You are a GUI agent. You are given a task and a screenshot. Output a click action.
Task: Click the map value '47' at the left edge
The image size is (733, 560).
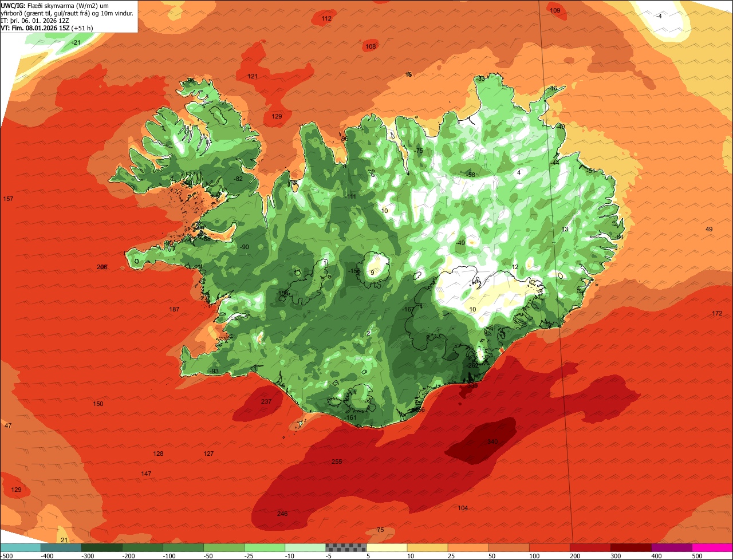point(8,425)
